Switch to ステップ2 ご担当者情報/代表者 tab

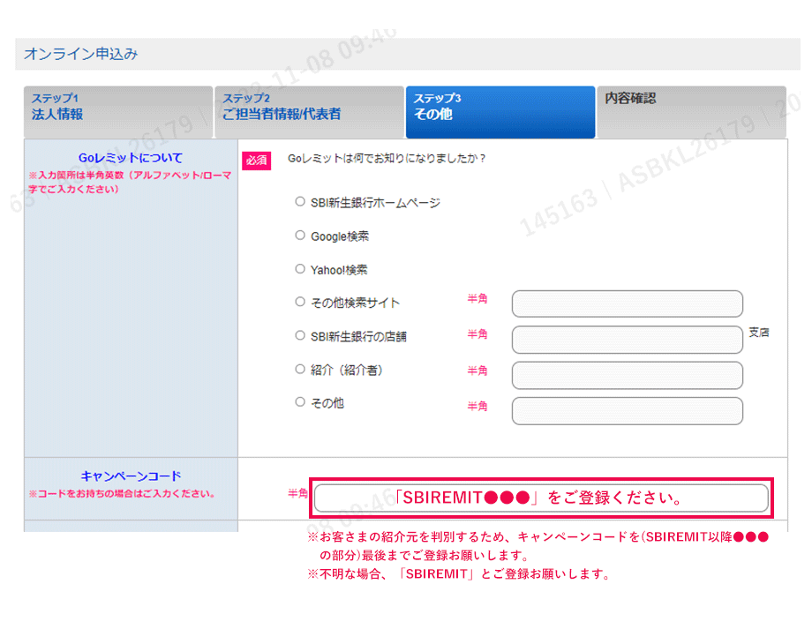point(309,112)
